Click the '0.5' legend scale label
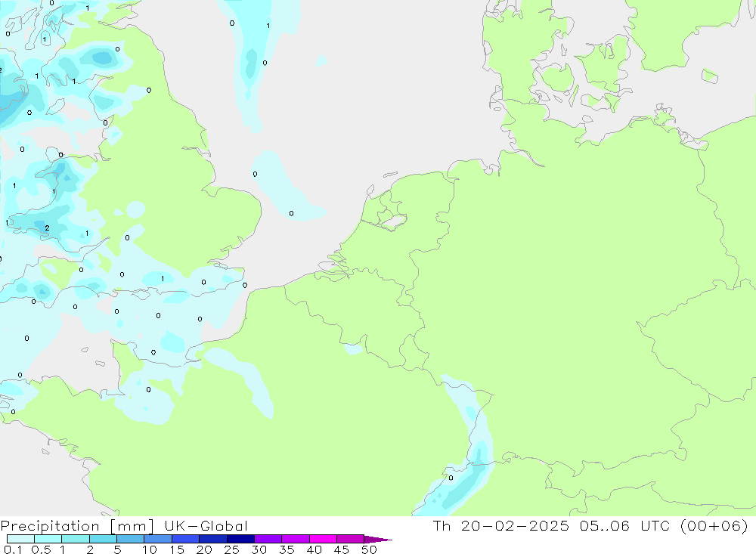Viewport: 756px width, 554px height. (41, 549)
